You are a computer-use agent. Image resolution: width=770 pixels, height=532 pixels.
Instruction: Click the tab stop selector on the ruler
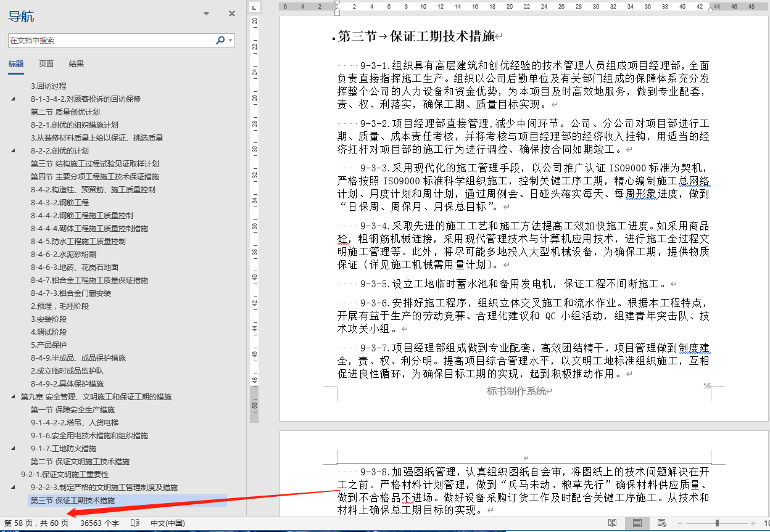(x=254, y=7)
